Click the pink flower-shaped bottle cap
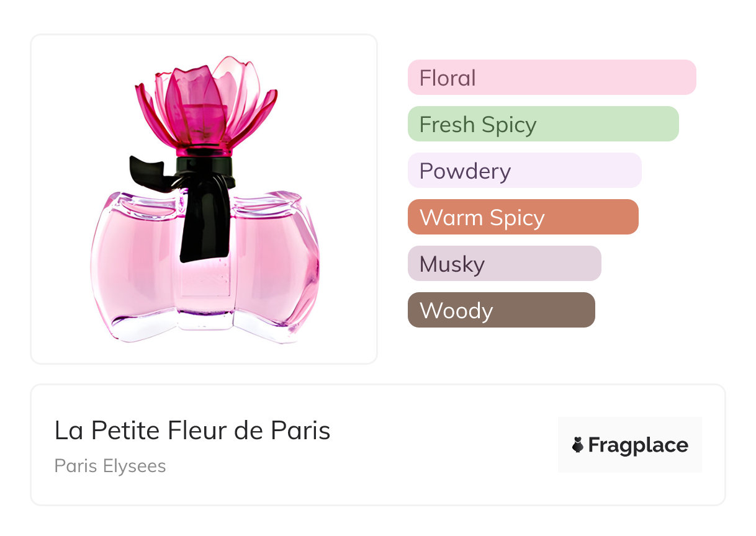The width and height of the screenshot is (756, 536). point(205,104)
